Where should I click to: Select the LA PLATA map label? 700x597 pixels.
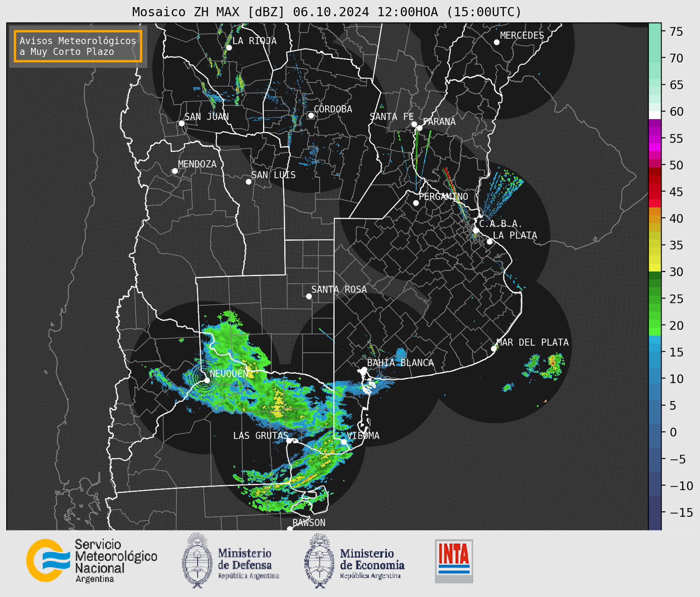(515, 235)
